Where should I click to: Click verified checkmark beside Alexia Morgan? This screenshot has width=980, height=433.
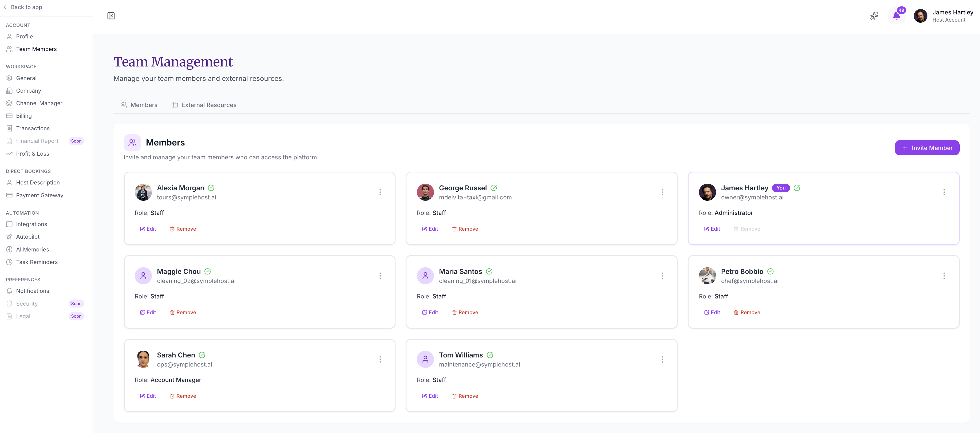(211, 188)
